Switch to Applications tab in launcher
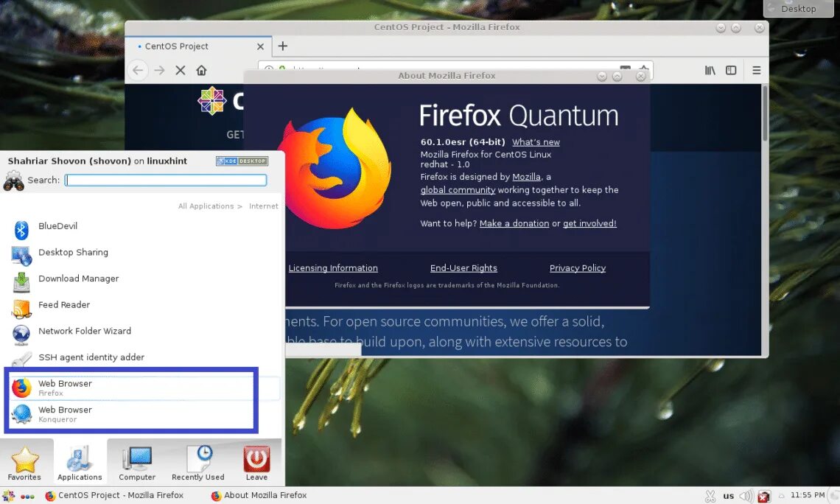The image size is (840, 504). pyautogui.click(x=80, y=462)
